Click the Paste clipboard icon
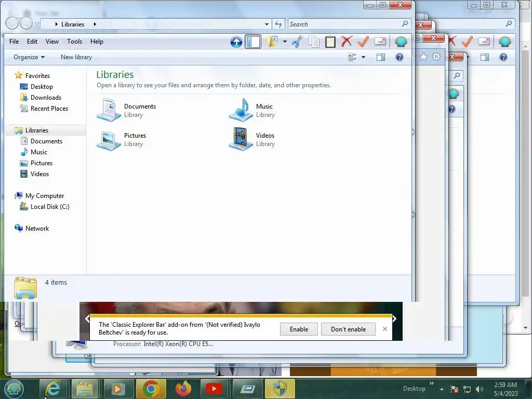The width and height of the screenshot is (532, 399). [330, 42]
